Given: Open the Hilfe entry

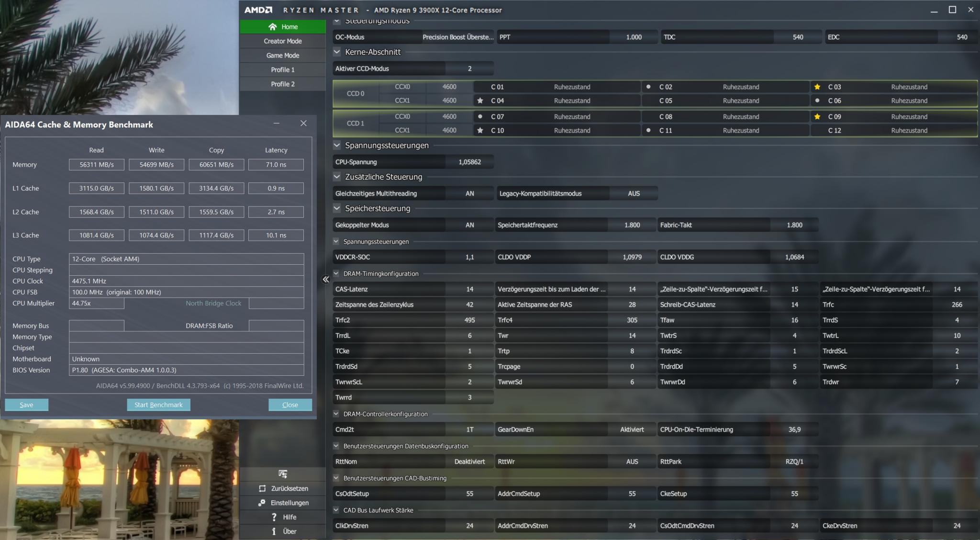Looking at the screenshot, I should pyautogui.click(x=283, y=517).
